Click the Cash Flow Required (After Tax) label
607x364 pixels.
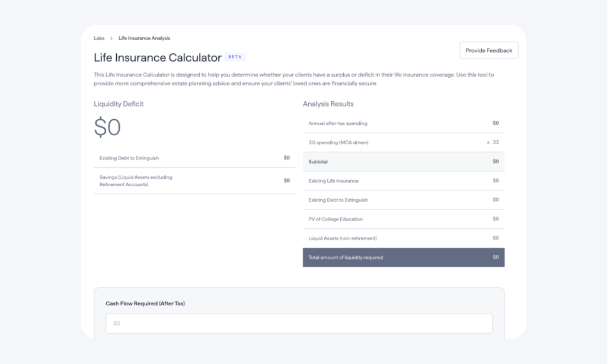point(145,304)
